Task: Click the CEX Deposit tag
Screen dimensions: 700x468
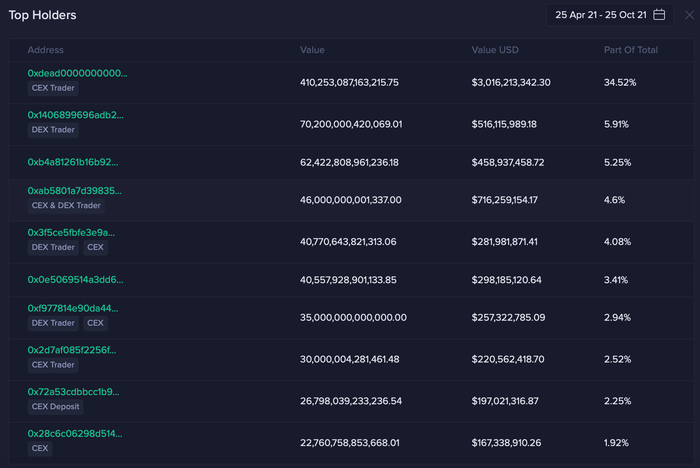Action: pos(55,407)
